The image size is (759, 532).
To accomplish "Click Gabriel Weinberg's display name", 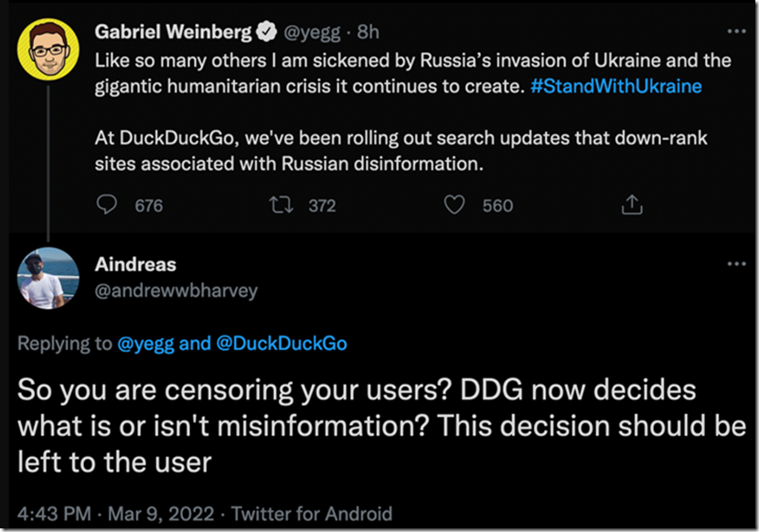I will [x=173, y=31].
